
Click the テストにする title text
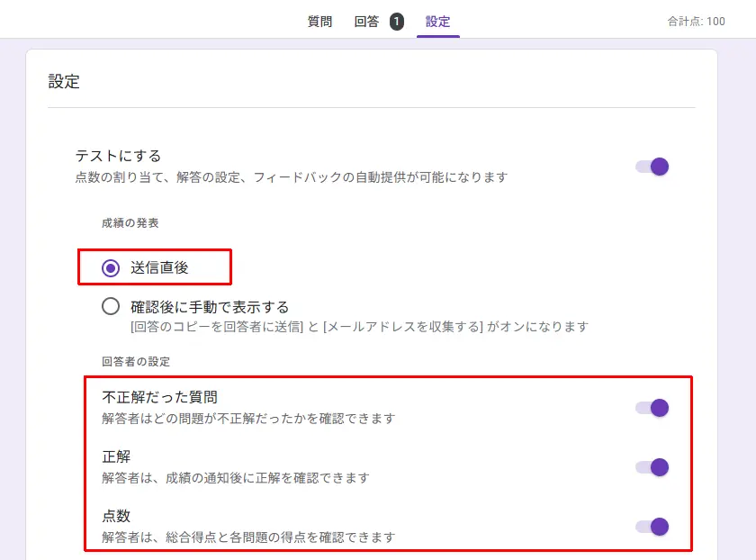tap(118, 156)
